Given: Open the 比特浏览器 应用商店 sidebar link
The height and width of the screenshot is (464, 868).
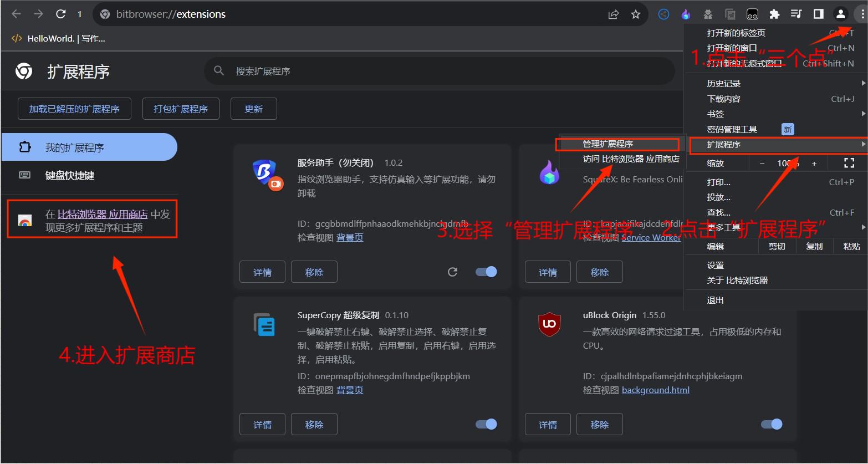Looking at the screenshot, I should (103, 214).
